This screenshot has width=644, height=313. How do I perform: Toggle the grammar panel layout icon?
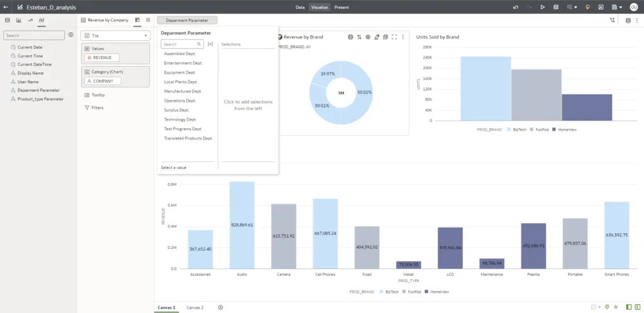138,20
